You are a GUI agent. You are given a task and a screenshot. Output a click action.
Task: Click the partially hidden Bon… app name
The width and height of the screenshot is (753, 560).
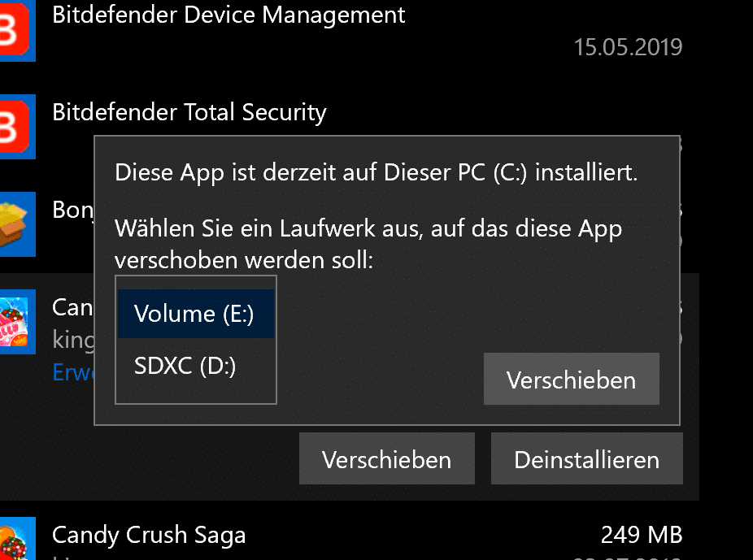tap(73, 210)
